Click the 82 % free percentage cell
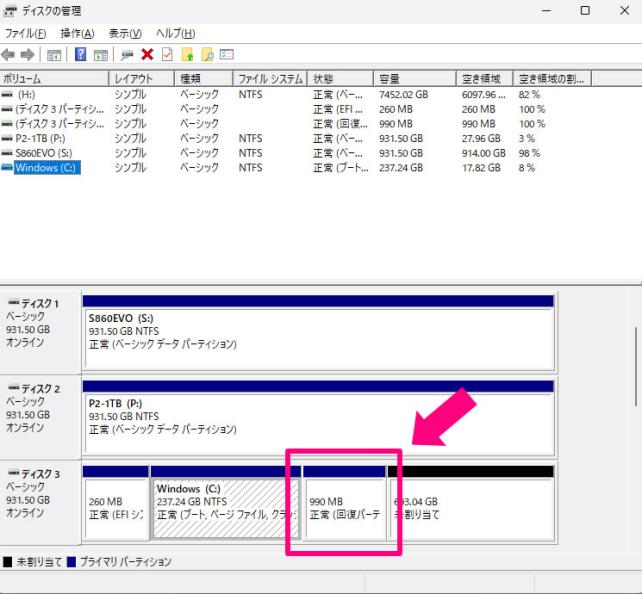This screenshot has width=642, height=594. point(529,95)
